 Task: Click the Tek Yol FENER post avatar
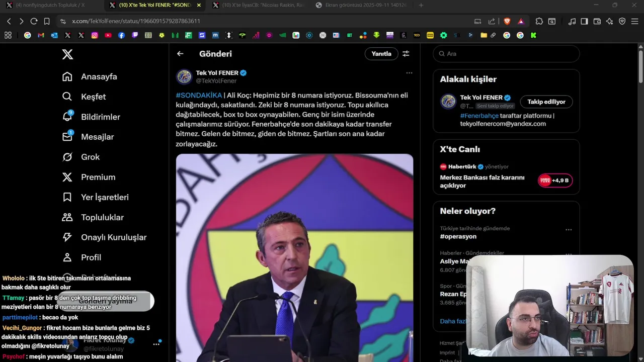[184, 77]
